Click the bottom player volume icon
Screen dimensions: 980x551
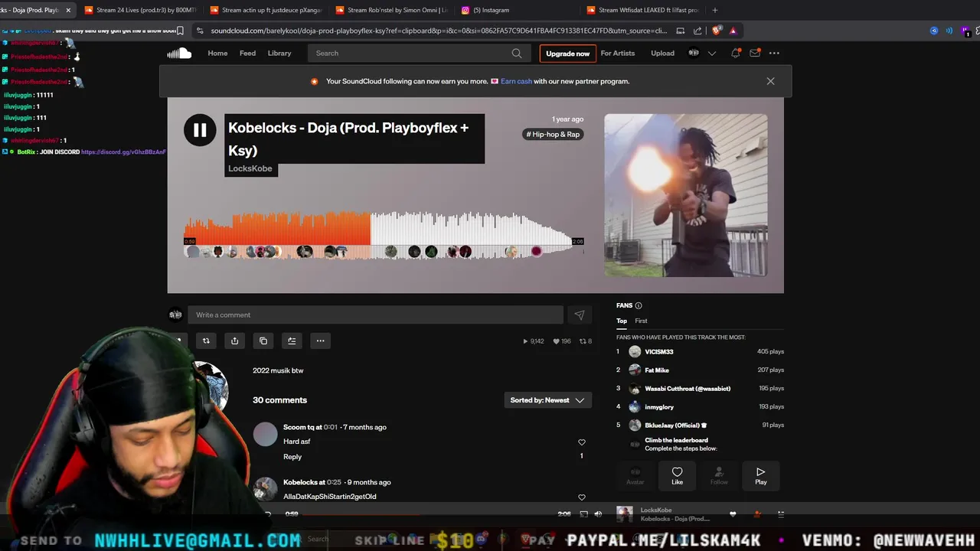pyautogui.click(x=598, y=514)
